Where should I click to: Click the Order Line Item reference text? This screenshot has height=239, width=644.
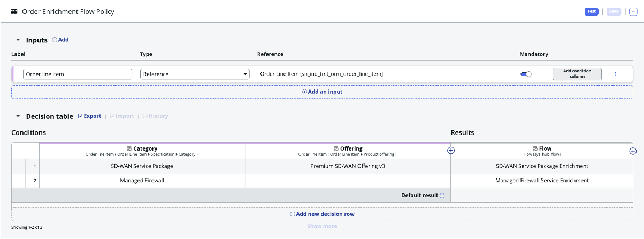(x=321, y=74)
